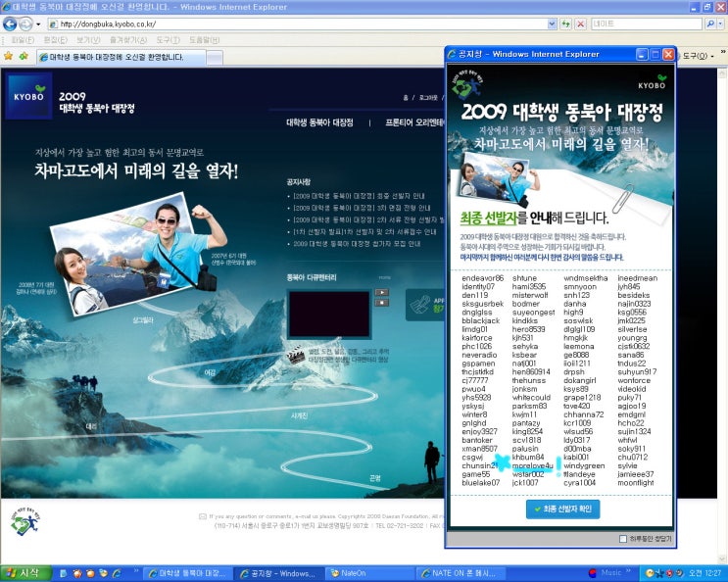The width and height of the screenshot is (728, 582).
Task: Open the recent pages dropdown beside Forward
Action: (x=38, y=24)
